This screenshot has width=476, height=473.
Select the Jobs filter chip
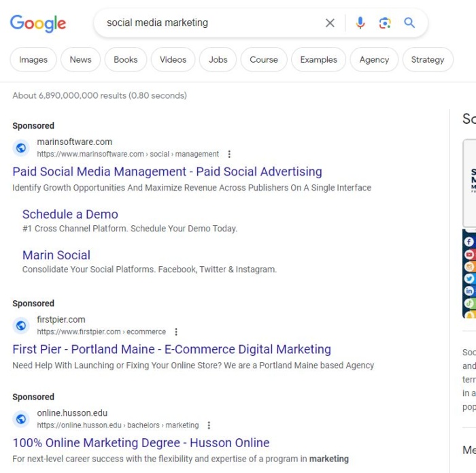point(218,59)
